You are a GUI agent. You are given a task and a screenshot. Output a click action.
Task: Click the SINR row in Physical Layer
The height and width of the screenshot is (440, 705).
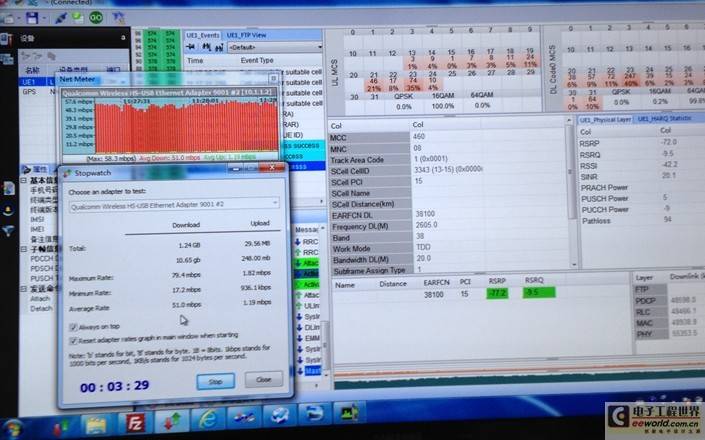point(641,176)
